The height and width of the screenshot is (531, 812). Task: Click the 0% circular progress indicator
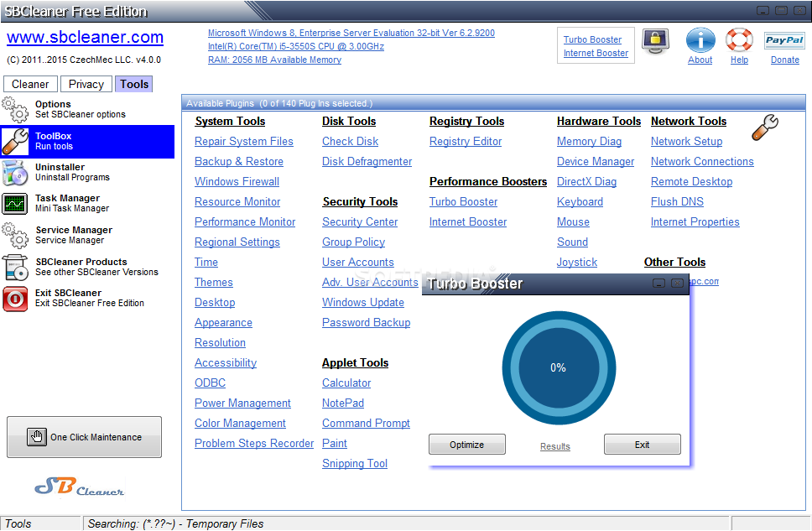click(x=559, y=367)
